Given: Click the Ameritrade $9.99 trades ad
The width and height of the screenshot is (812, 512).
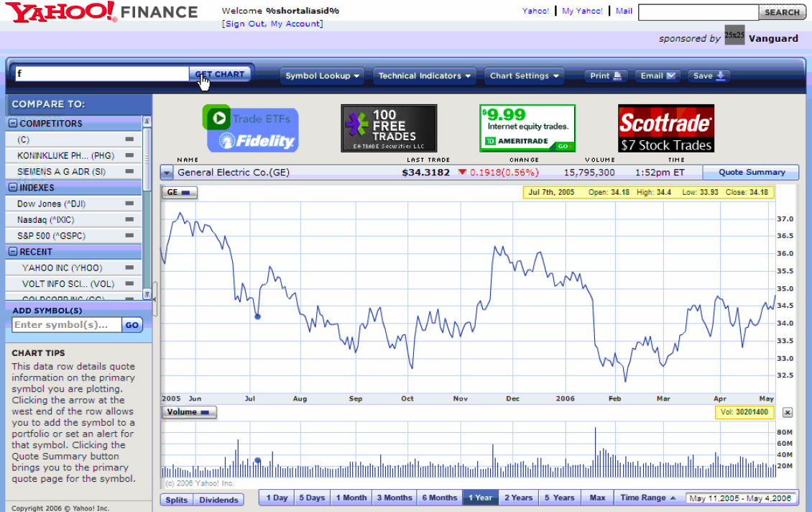Looking at the screenshot, I should point(527,128).
